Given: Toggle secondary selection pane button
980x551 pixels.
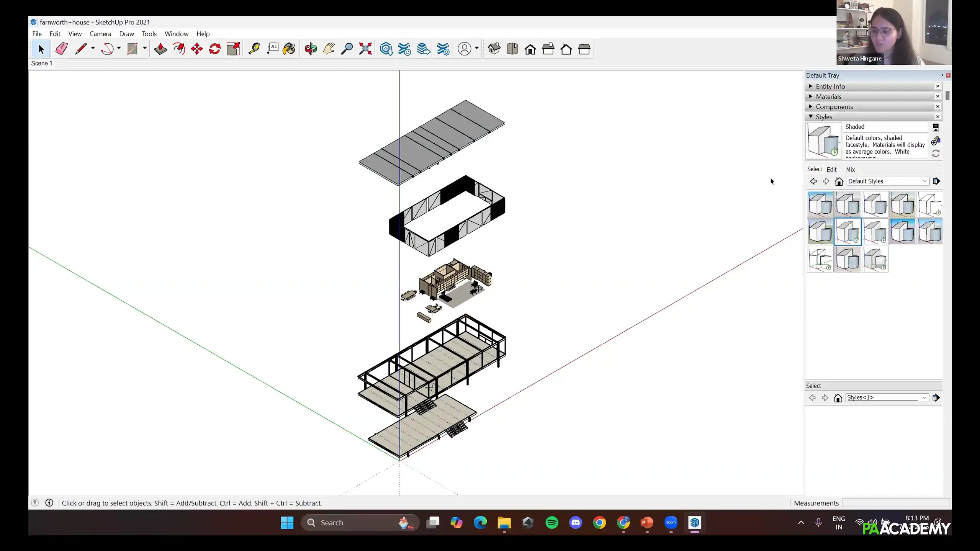Looking at the screenshot, I should point(935,128).
